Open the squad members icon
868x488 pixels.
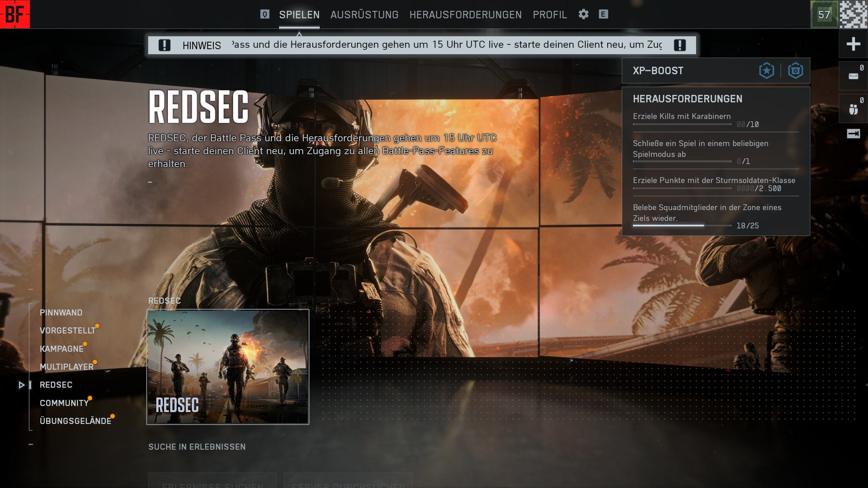(x=853, y=109)
